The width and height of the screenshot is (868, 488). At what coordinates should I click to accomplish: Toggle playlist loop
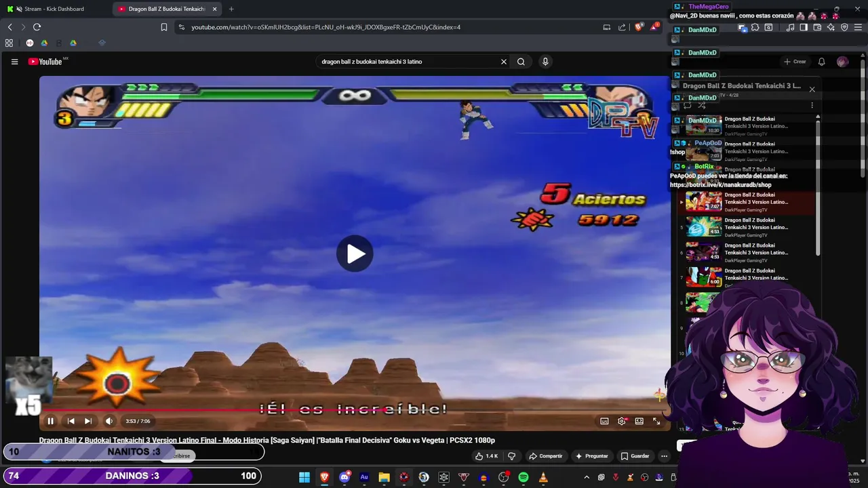[x=688, y=106]
